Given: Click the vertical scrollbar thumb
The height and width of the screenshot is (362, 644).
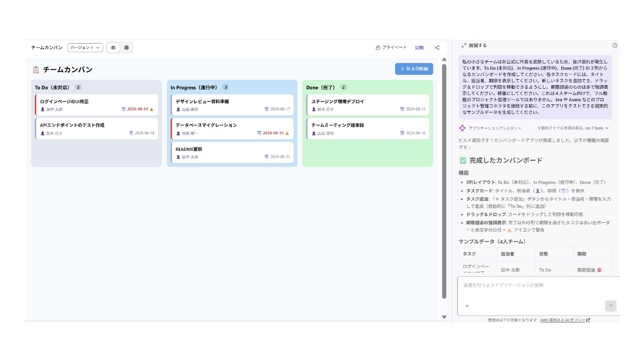Looking at the screenshot, I should click(444, 181).
